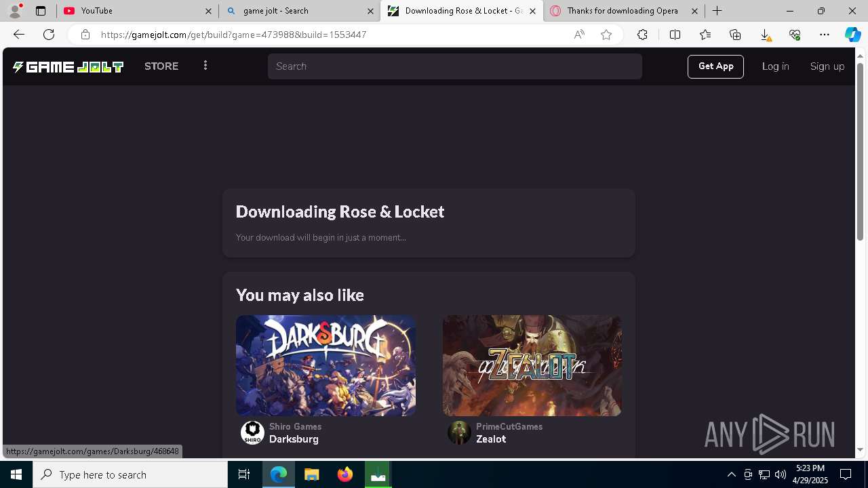View site information lock icon
This screenshot has width=868, height=488.
pos(85,35)
